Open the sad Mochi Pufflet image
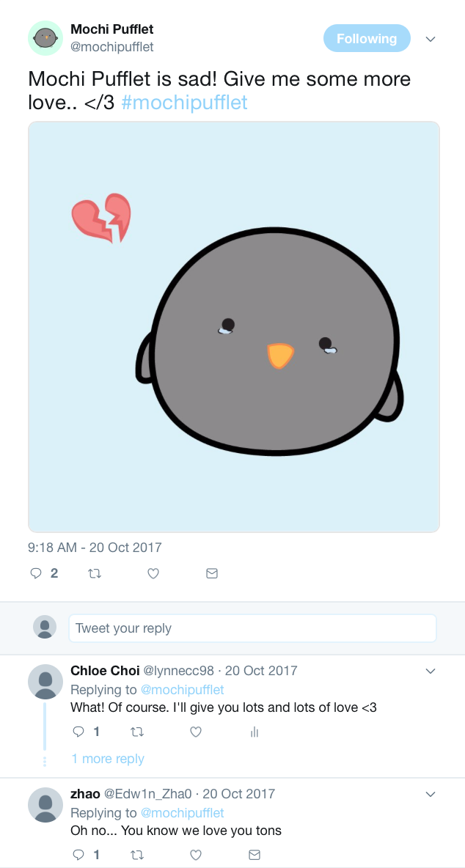The height and width of the screenshot is (868, 465). (x=234, y=327)
